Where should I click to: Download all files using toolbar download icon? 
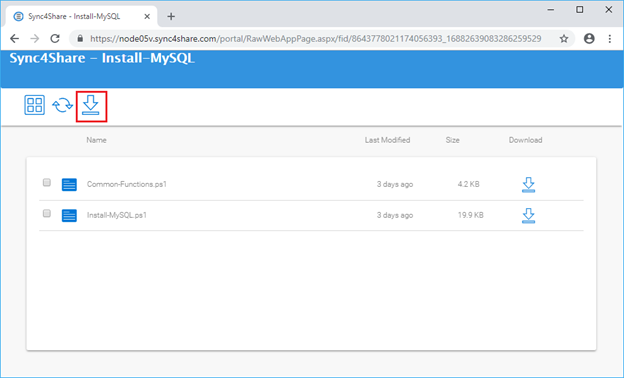pyautogui.click(x=91, y=105)
